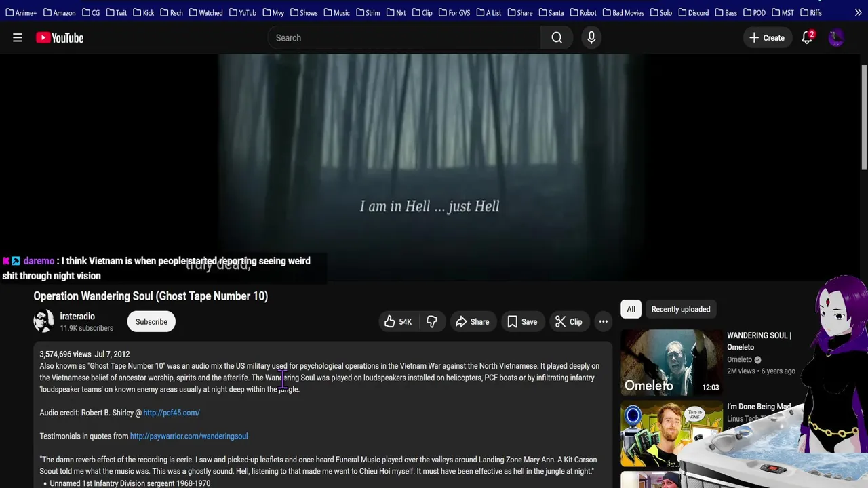Open the Anime+ bookmarks folder
868x488 pixels.
[x=20, y=12]
